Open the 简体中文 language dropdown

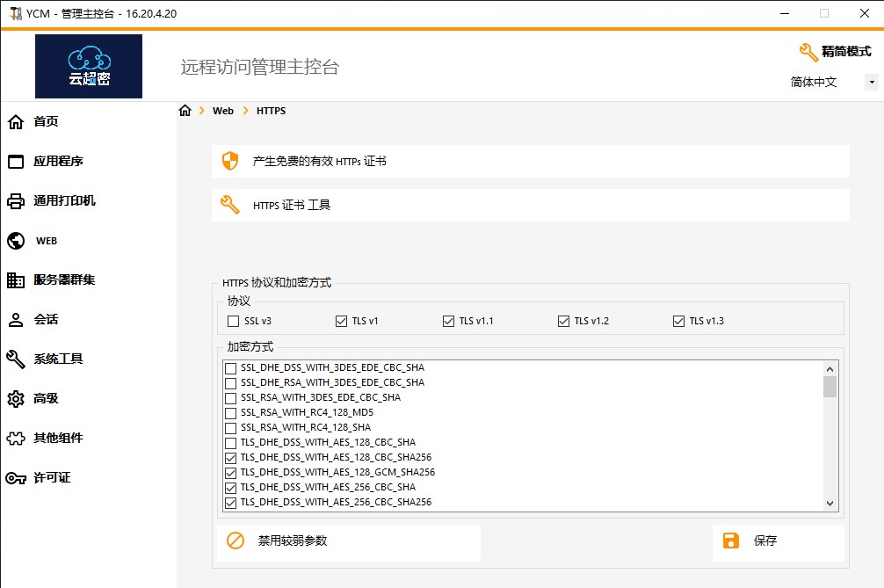coord(872,83)
